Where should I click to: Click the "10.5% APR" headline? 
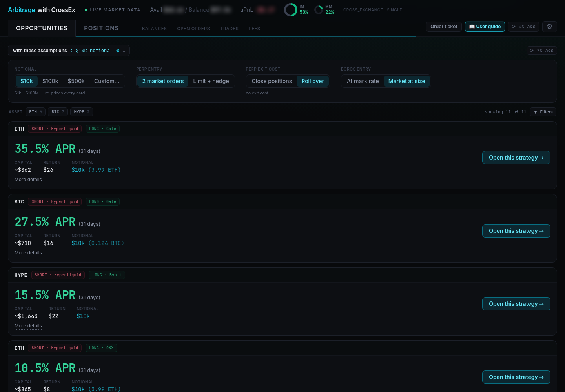click(45, 368)
